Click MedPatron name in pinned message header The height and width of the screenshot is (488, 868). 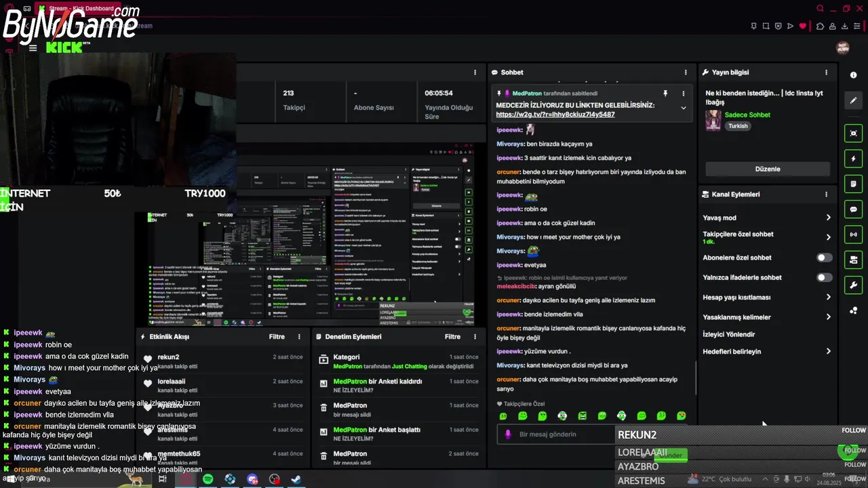527,94
